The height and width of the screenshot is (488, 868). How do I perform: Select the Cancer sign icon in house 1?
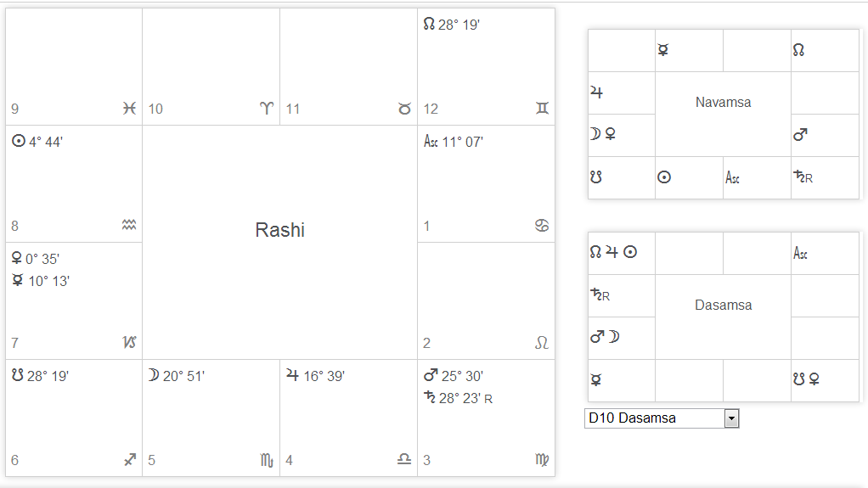click(542, 226)
